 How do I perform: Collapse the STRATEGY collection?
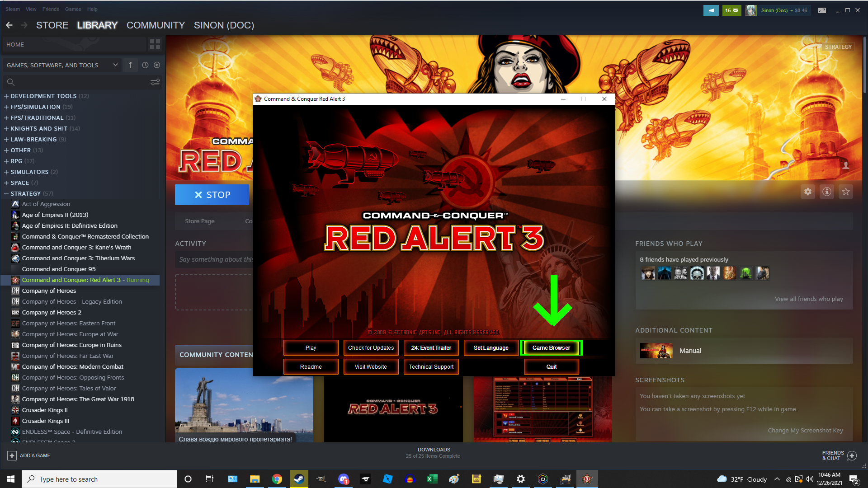(6, 193)
